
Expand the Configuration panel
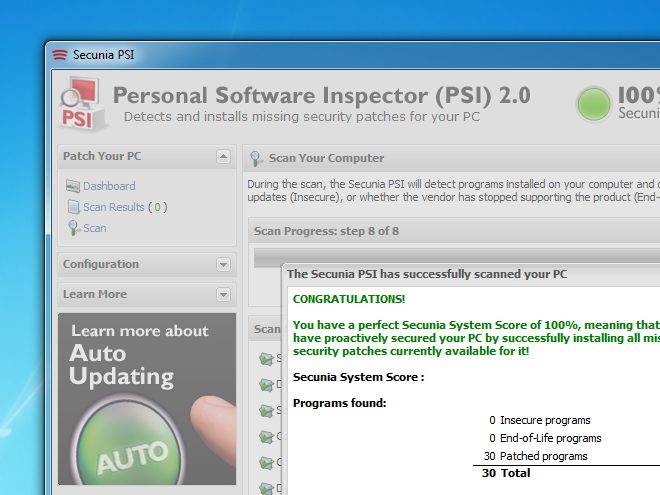point(223,265)
